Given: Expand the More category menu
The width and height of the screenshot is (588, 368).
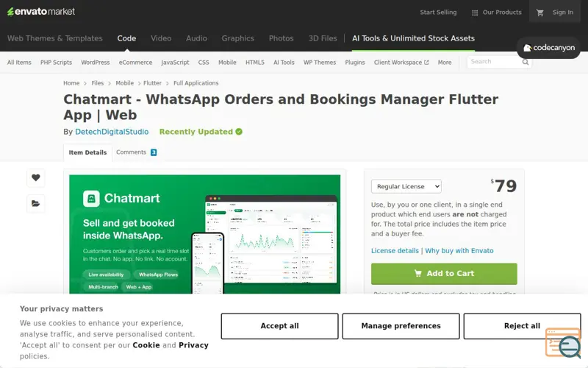Looking at the screenshot, I should pyautogui.click(x=445, y=63).
